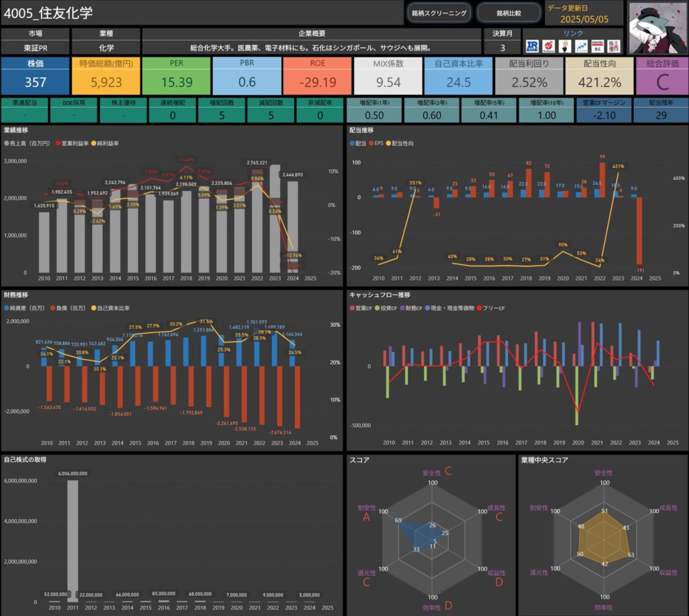Select the 2024 sales bar labeled 2,446,893
Viewport: 689px width, 616px height.
293,227
